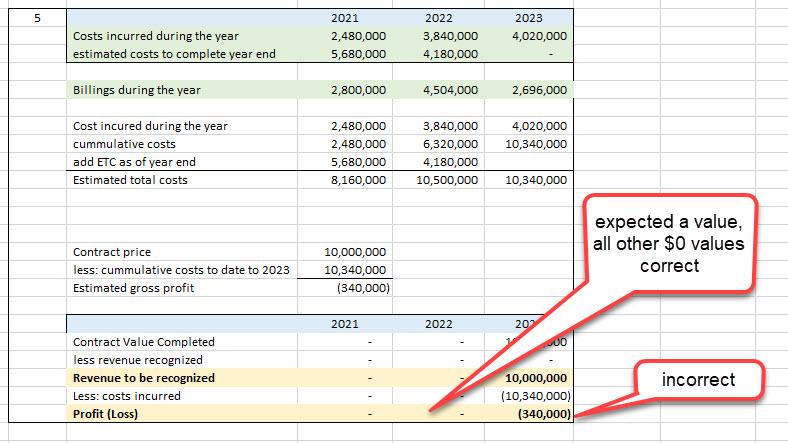
Task: Click the 'Contract price' label
Action: 112,252
